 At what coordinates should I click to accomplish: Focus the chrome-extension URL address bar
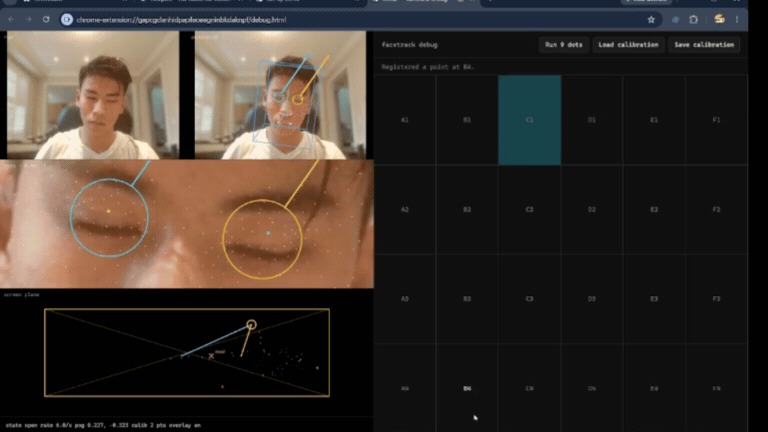tap(360, 20)
